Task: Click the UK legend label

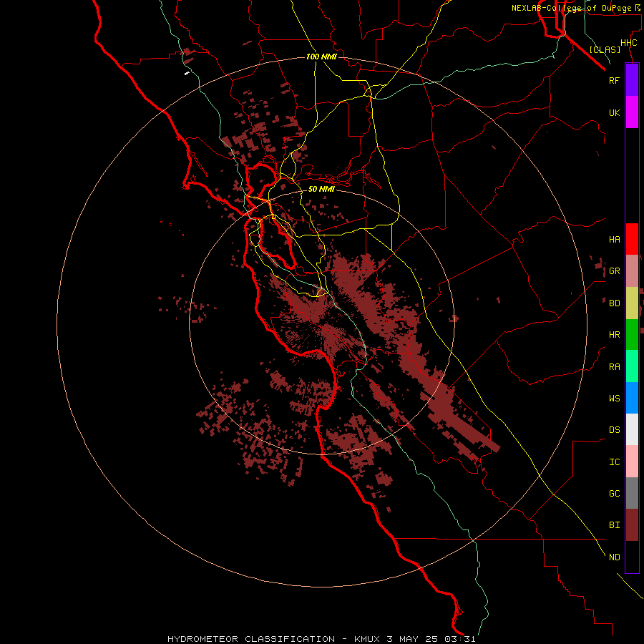Action: pos(614,112)
